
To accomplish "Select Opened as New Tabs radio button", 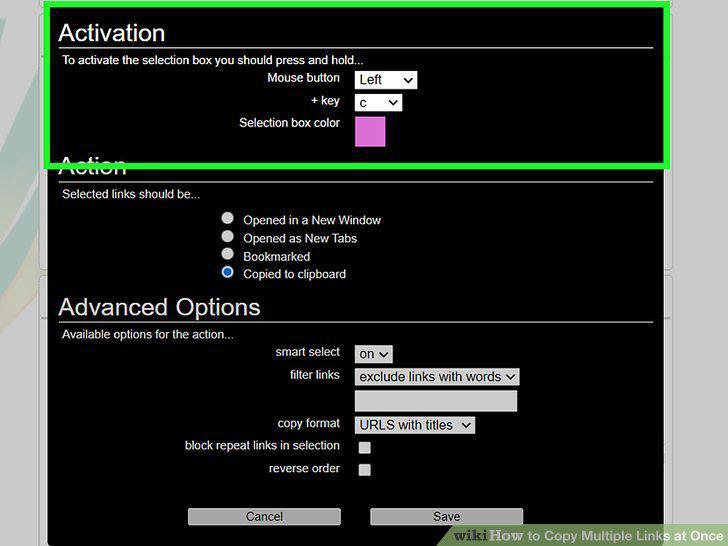I will tap(228, 236).
